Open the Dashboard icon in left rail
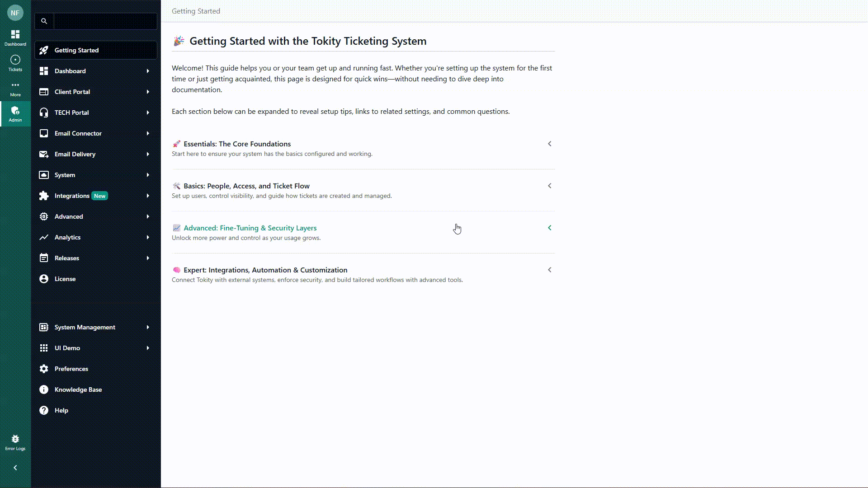Image resolution: width=868 pixels, height=488 pixels. click(x=15, y=35)
